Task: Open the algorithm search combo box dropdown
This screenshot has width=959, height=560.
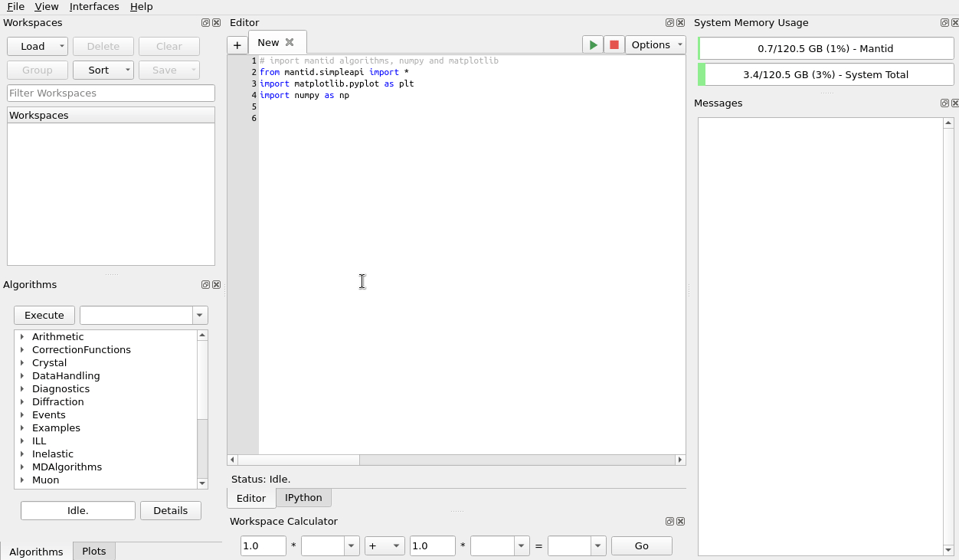Action: point(200,316)
